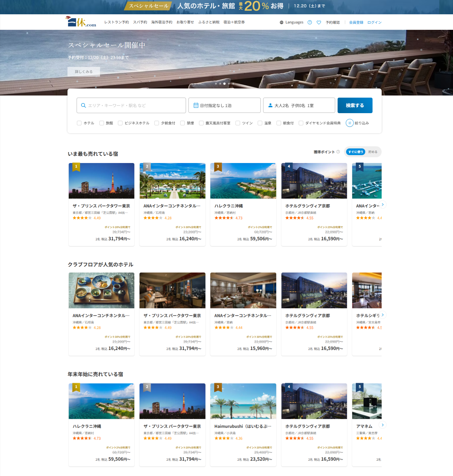Open the Languages globe icon
Viewport: 453px width, 476px height.
click(282, 23)
